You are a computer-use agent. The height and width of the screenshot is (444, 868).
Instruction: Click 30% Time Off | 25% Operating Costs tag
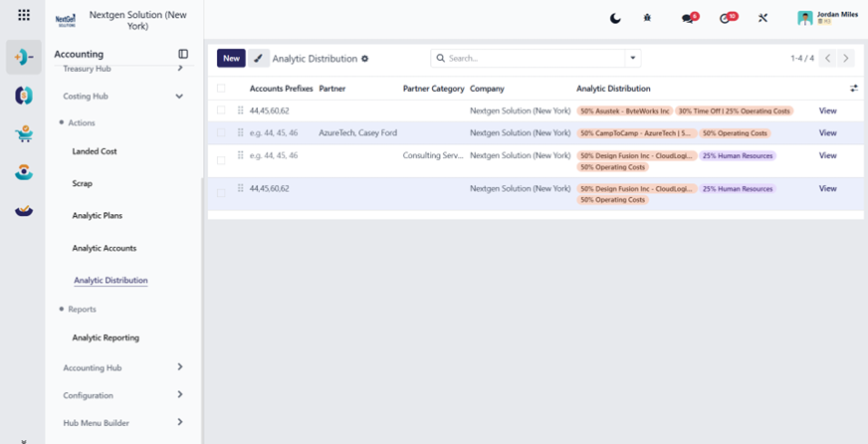tap(734, 111)
